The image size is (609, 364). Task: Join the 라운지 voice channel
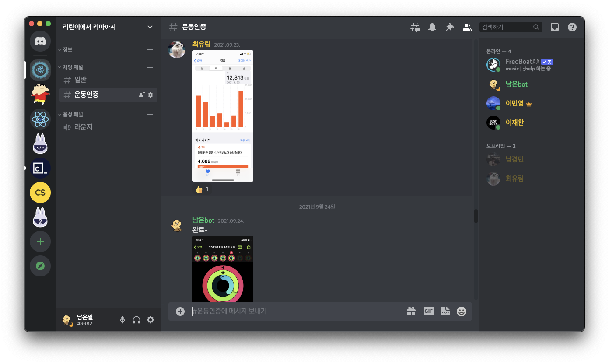(x=108, y=127)
